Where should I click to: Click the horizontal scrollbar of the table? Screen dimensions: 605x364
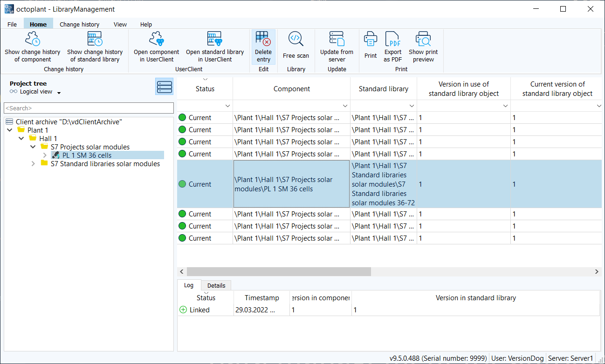tap(279, 271)
